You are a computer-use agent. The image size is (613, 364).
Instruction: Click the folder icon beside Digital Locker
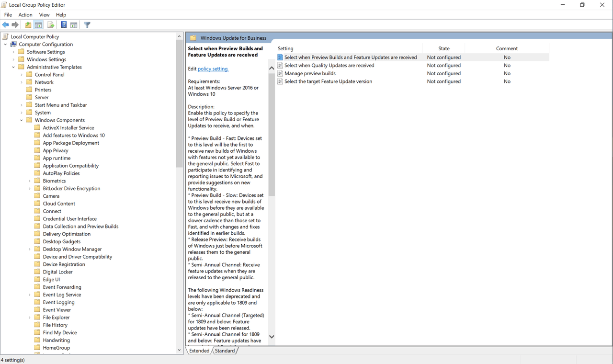[37, 272]
